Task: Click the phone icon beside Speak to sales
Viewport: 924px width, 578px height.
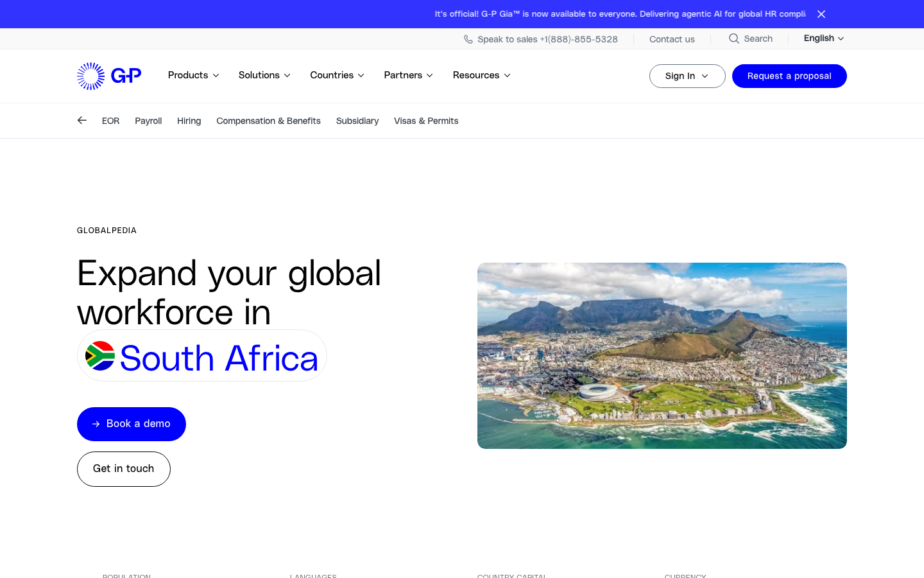Action: click(468, 39)
